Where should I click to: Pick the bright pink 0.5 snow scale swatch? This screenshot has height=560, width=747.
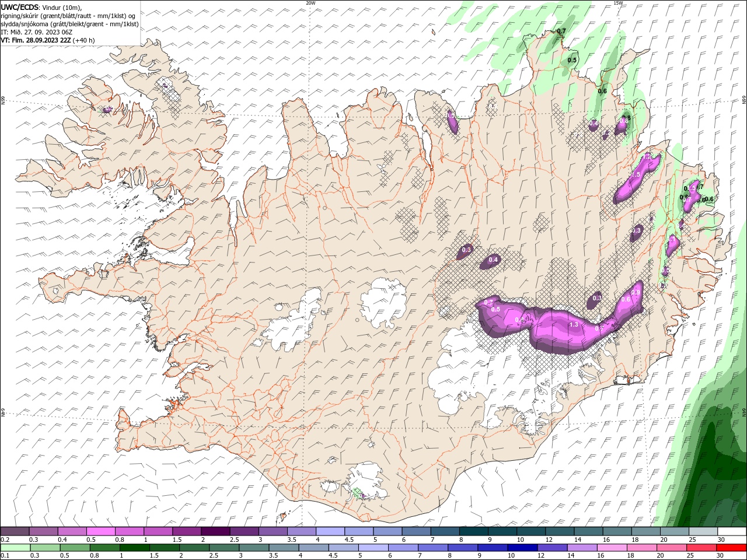pyautogui.click(x=100, y=531)
